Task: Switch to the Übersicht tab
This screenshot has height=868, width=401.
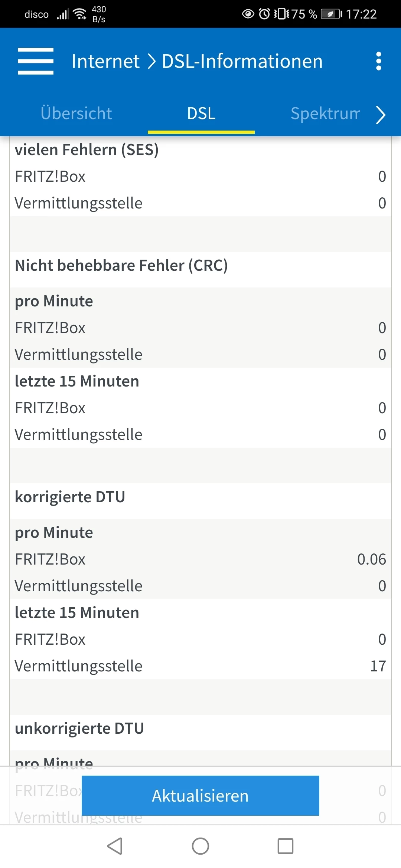Action: coord(76,113)
